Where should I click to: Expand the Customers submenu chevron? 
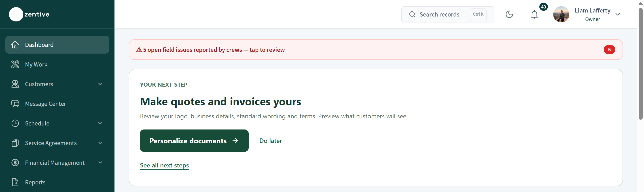tap(100, 84)
